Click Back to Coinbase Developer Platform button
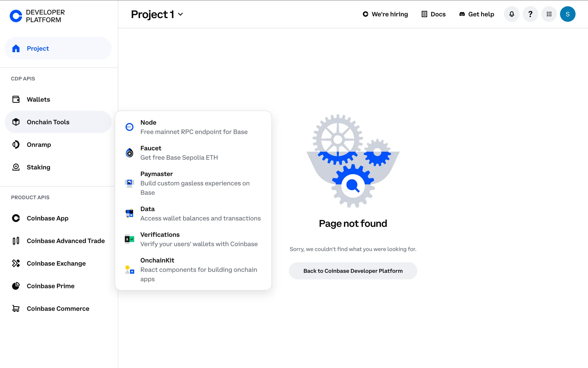 click(x=353, y=271)
